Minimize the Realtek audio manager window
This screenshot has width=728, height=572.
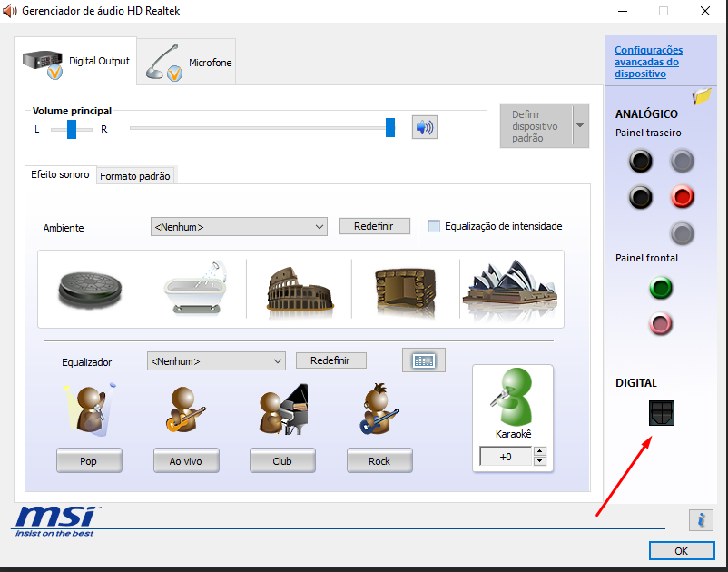623,11
